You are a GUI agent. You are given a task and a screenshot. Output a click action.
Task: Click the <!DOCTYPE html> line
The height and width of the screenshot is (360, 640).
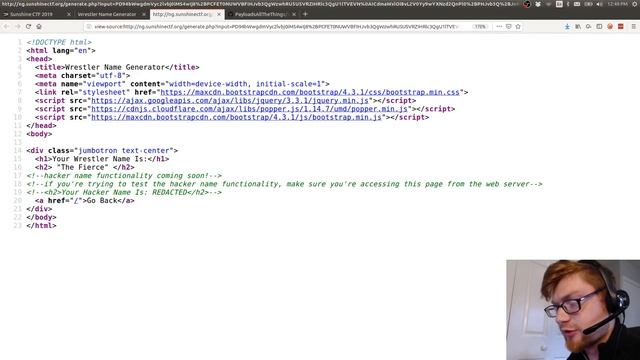pyautogui.click(x=59, y=42)
